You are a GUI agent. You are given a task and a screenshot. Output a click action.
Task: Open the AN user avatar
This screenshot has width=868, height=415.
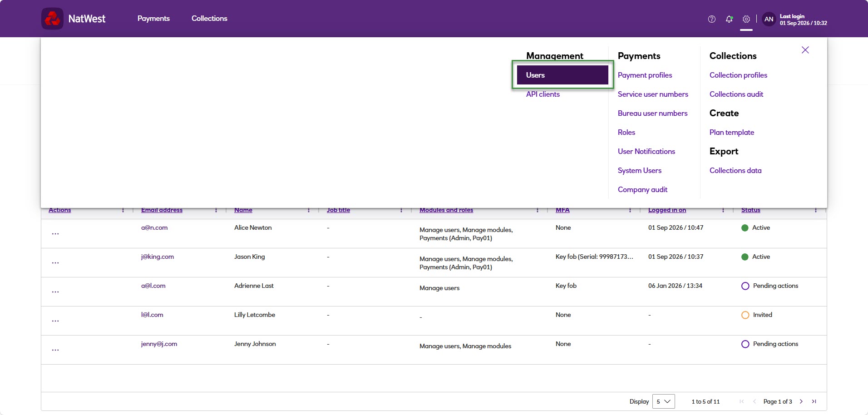click(x=769, y=19)
